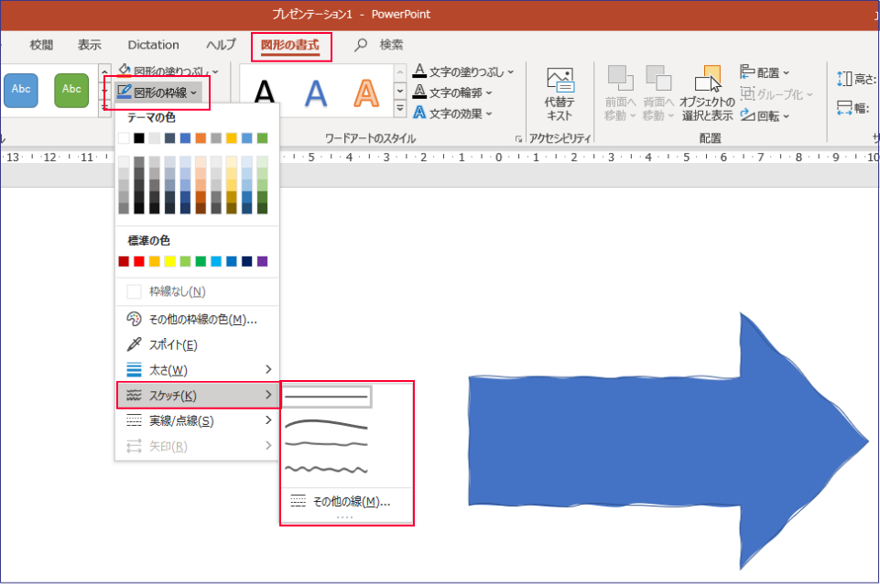The width and height of the screenshot is (880, 588).
Task: Choose the wavy scribble sketch line style
Action: (x=327, y=469)
